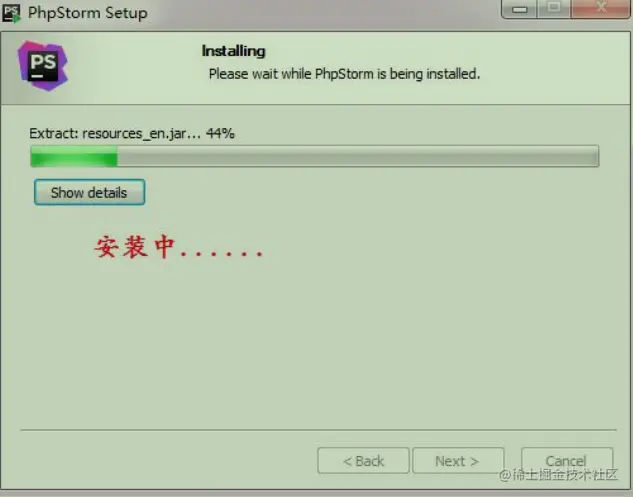Click the Installing heading
The image size is (633, 497).
point(233,51)
